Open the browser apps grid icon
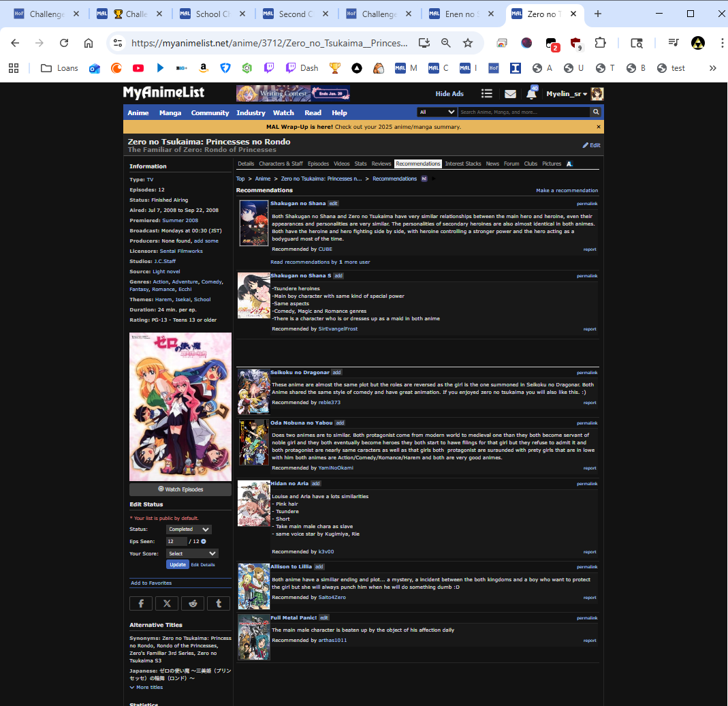 (14, 68)
